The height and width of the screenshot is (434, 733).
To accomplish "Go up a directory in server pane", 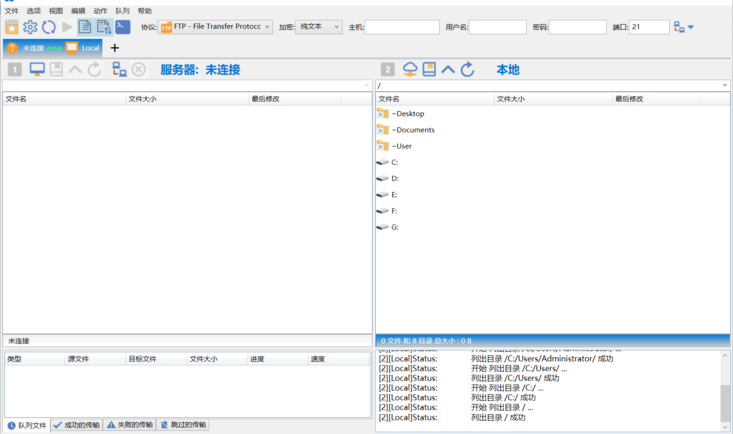I will click(75, 70).
